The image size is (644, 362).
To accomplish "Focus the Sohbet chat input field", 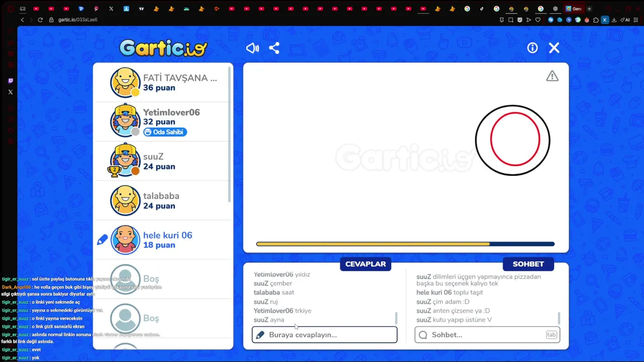I will 487,335.
